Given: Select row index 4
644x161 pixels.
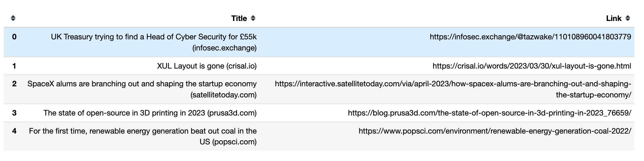Looking at the screenshot, I should point(14,131).
